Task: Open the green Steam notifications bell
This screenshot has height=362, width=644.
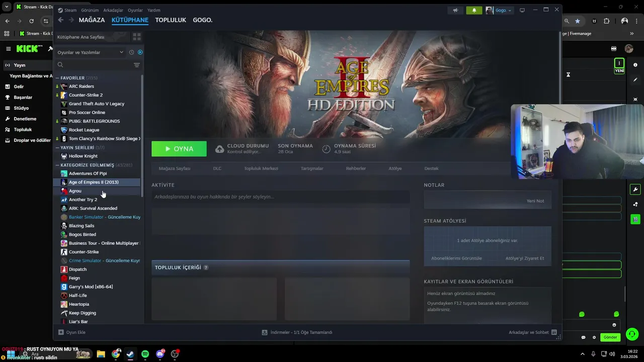Action: [x=474, y=10]
